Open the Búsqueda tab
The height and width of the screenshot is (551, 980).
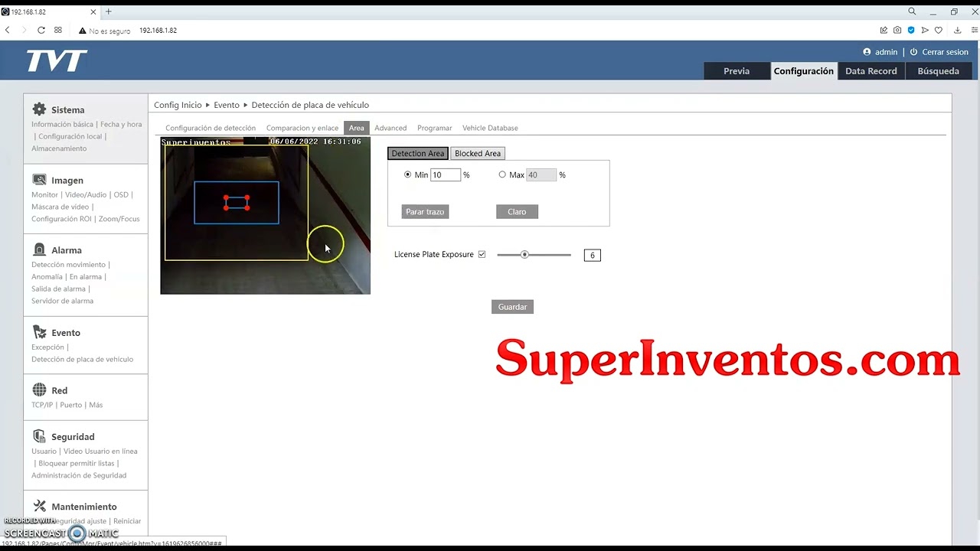click(939, 71)
